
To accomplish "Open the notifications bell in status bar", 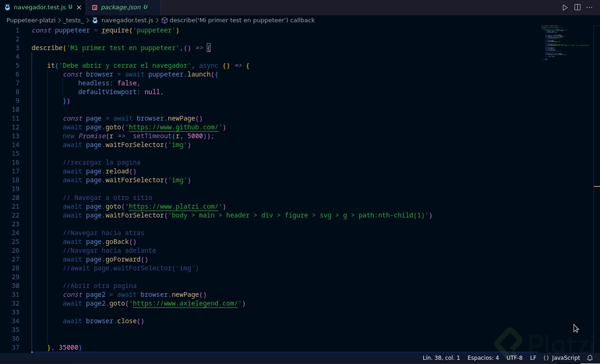I will (x=590, y=358).
